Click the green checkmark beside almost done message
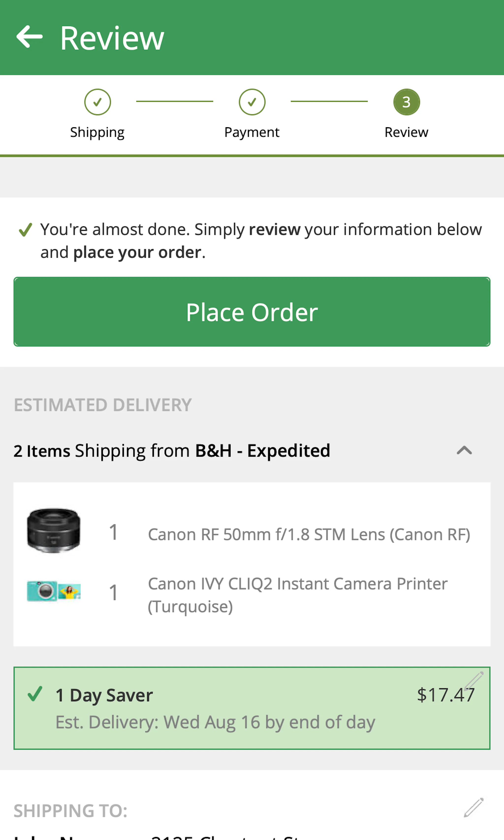This screenshot has width=504, height=840. [26, 230]
